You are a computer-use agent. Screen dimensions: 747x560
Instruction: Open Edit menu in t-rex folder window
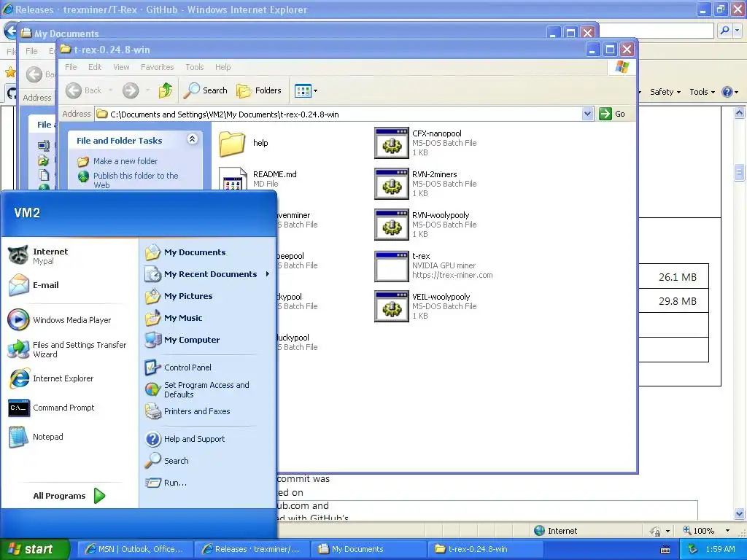pos(95,67)
